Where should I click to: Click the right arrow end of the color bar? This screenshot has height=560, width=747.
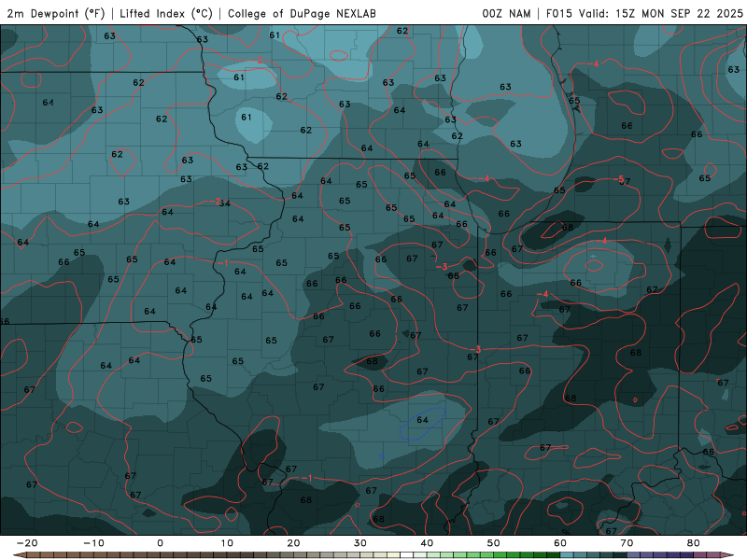pos(728,555)
